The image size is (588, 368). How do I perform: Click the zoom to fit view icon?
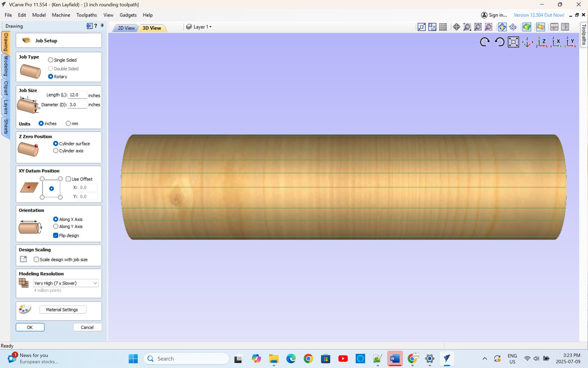coord(513,42)
